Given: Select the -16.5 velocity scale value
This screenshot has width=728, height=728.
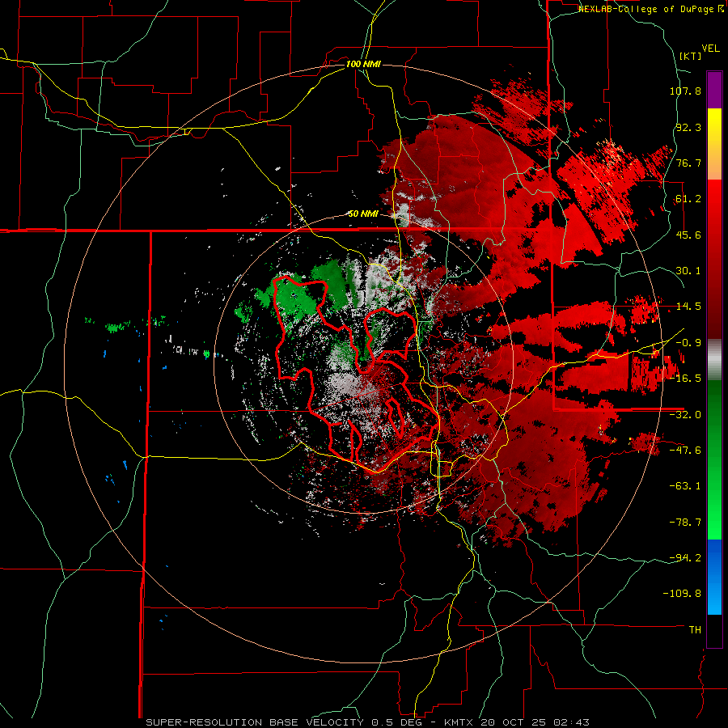Looking at the screenshot, I should pos(685,379).
